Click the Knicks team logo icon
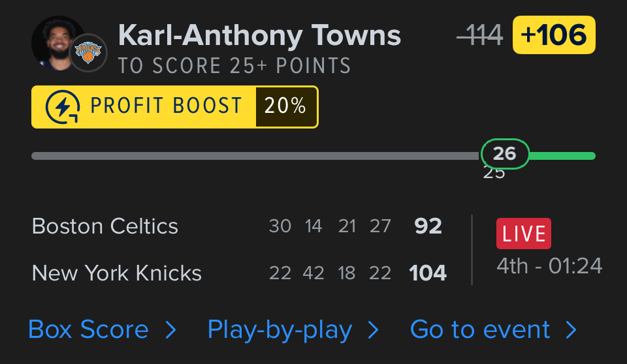 tap(88, 53)
